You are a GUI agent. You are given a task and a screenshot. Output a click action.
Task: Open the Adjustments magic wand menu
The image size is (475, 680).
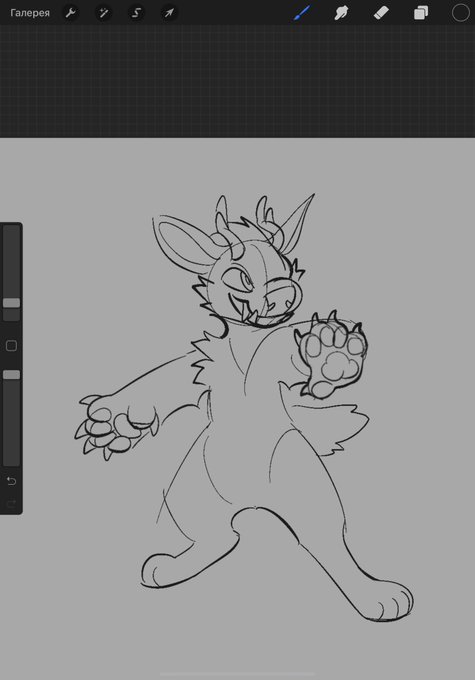103,13
